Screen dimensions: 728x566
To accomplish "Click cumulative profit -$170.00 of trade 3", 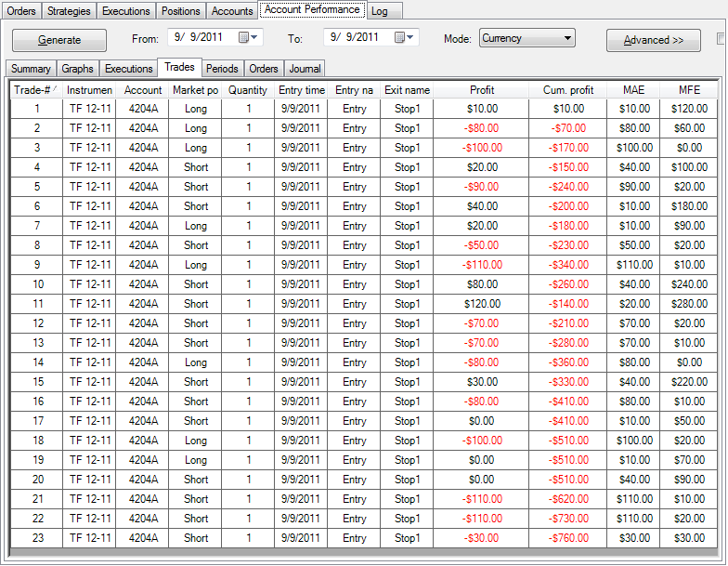I will tap(567, 148).
